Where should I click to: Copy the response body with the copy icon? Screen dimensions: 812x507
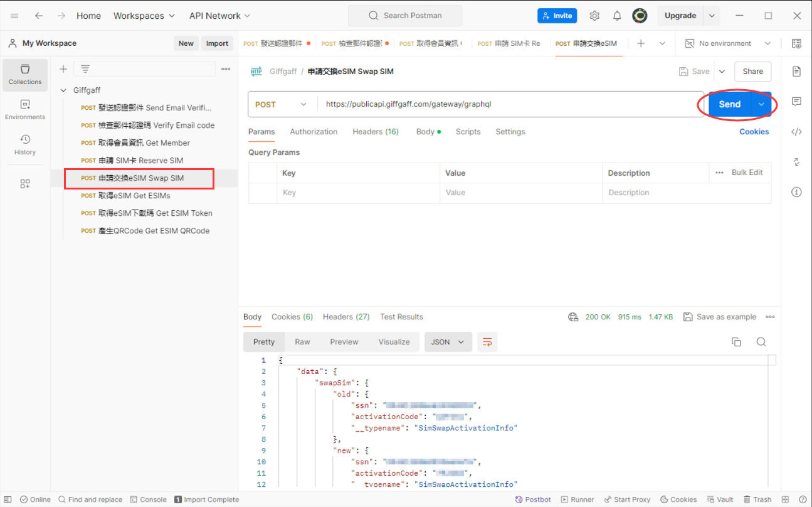(736, 342)
